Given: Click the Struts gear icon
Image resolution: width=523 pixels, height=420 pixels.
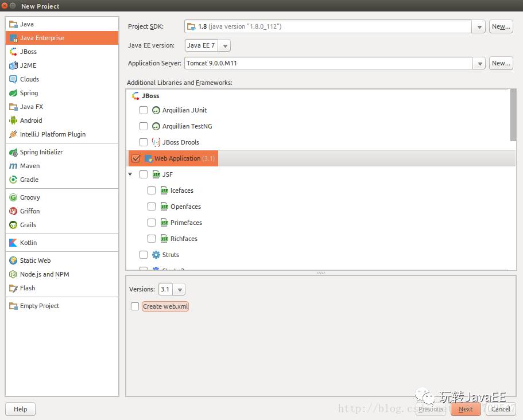Looking at the screenshot, I should pyautogui.click(x=156, y=255).
